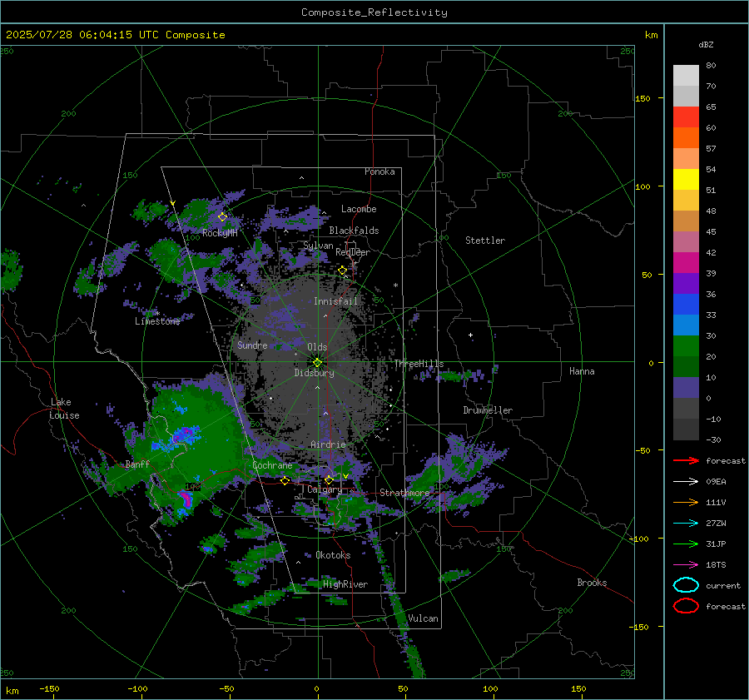
Task: Select the purple 36 dBZ color swatch
Action: [x=686, y=283]
